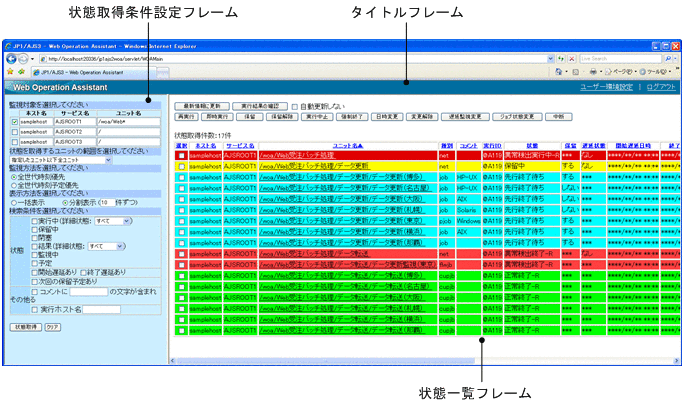
Task: Open Favorites Center star icon
Action: tap(10, 72)
